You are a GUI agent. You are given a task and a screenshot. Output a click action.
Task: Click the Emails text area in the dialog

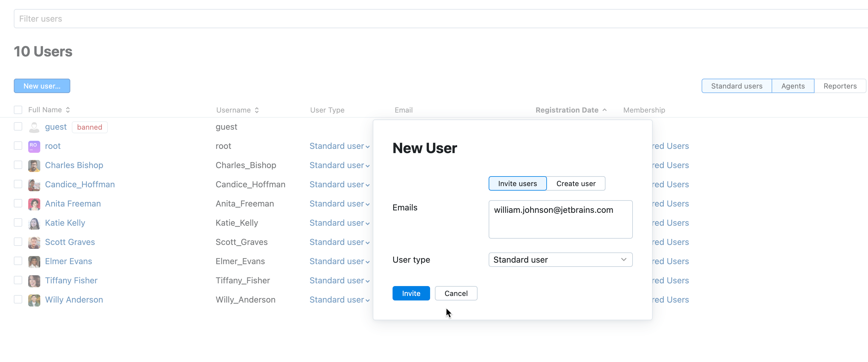[x=560, y=219]
